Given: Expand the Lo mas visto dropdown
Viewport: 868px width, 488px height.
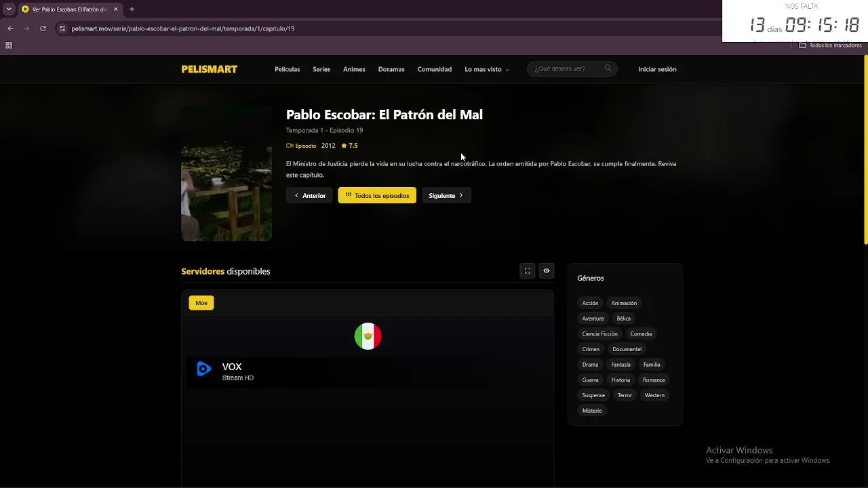Looking at the screenshot, I should tap(486, 69).
